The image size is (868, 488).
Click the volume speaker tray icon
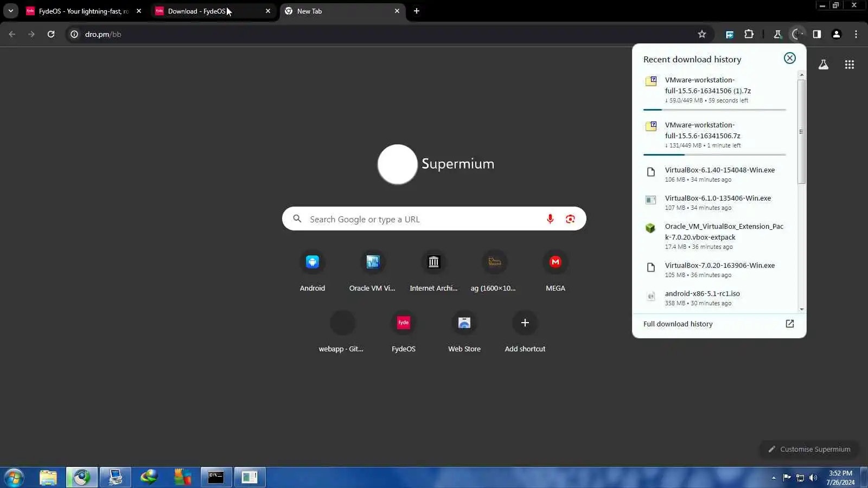(x=813, y=478)
